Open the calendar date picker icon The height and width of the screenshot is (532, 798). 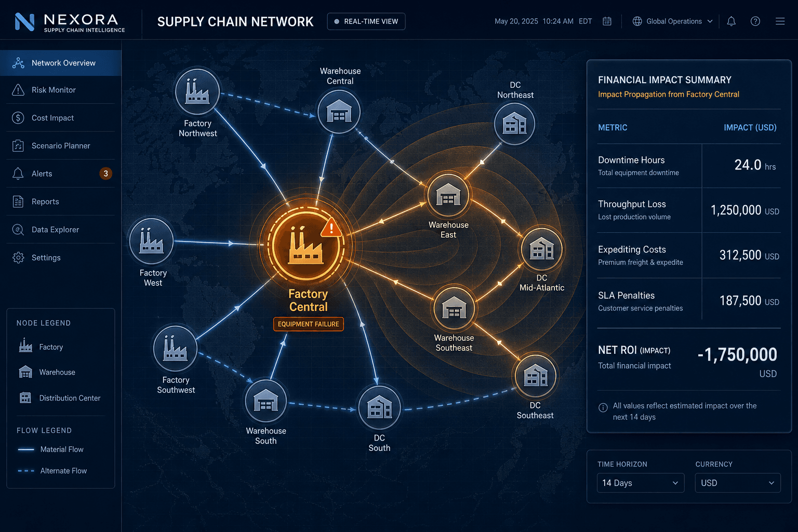coord(607,21)
